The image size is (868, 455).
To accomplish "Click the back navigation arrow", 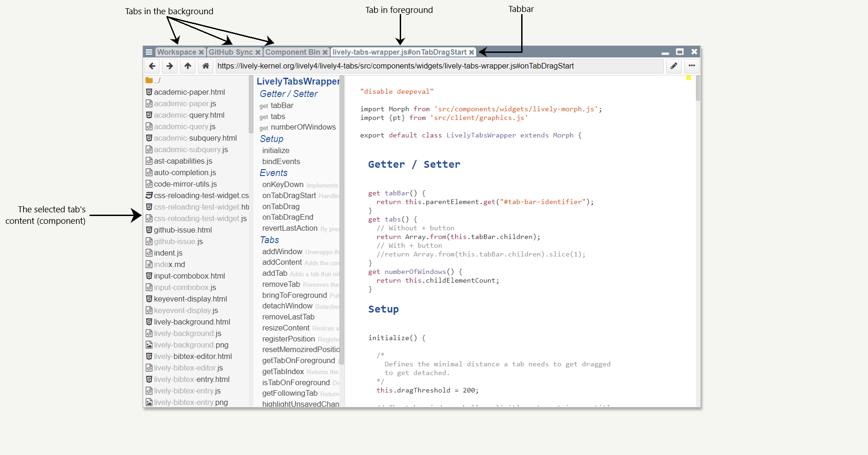I will pyautogui.click(x=152, y=66).
